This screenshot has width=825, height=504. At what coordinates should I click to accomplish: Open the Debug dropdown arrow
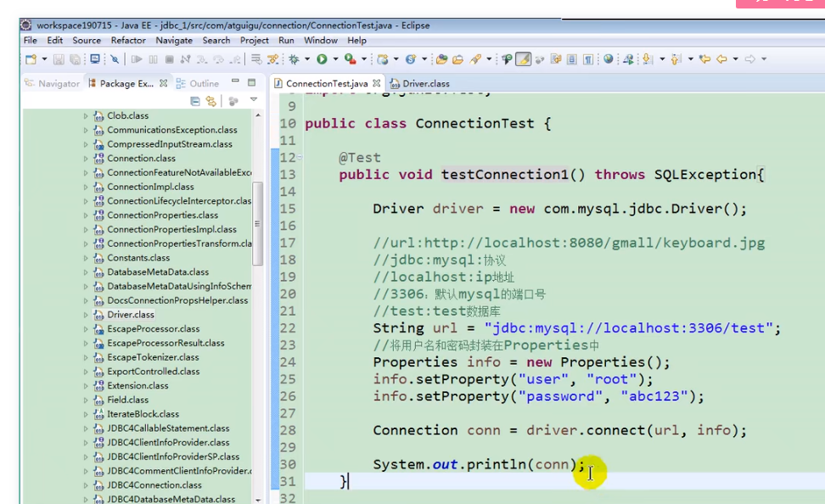[307, 59]
